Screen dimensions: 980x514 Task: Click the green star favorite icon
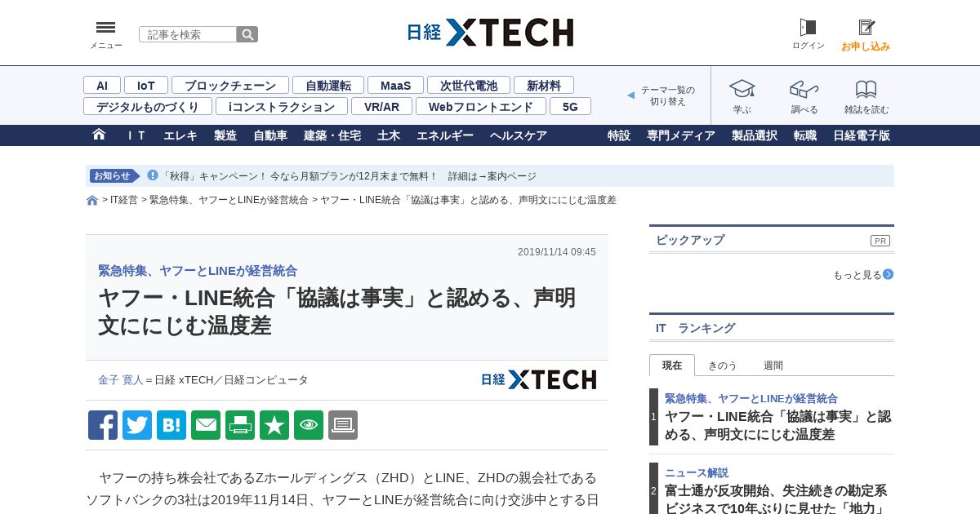click(x=274, y=425)
